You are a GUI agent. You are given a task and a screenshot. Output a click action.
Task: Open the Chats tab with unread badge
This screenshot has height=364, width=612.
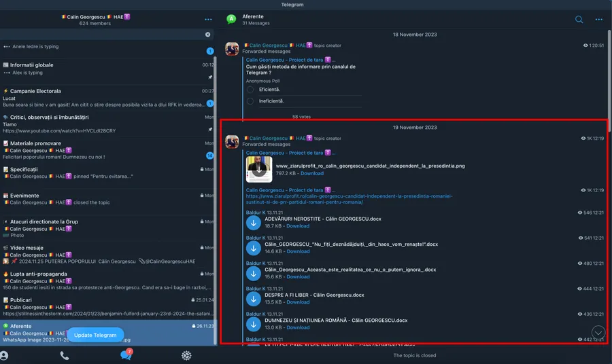tap(126, 355)
